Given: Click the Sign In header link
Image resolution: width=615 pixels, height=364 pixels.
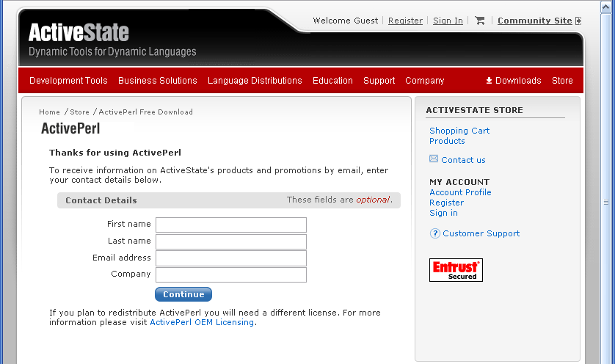Looking at the screenshot, I should pyautogui.click(x=448, y=21).
